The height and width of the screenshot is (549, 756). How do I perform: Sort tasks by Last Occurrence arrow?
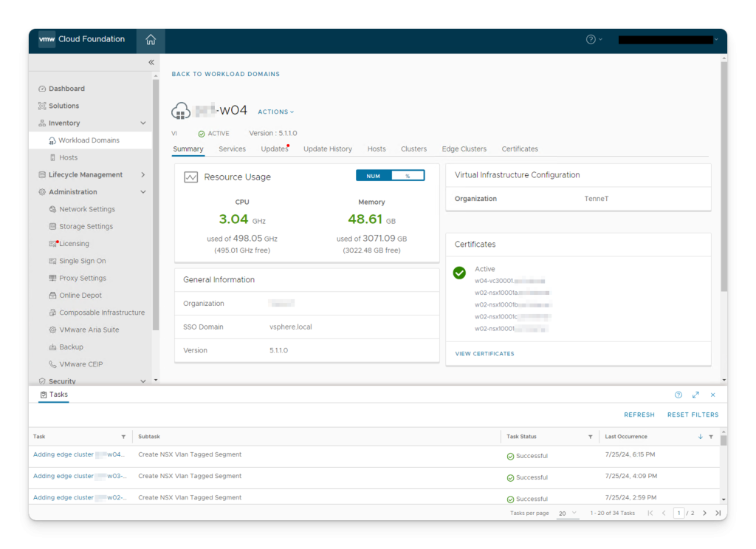point(700,437)
